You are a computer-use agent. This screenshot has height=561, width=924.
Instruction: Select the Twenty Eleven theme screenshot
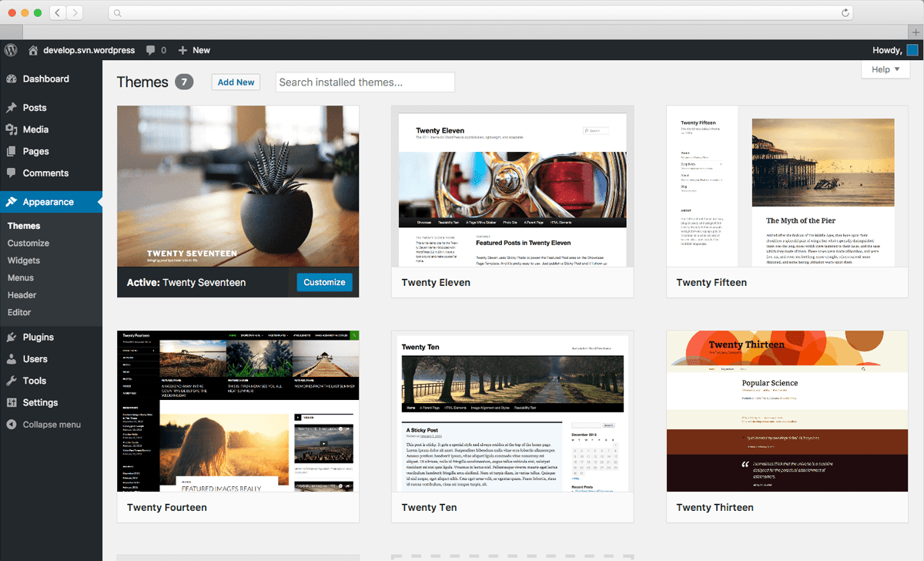click(513, 186)
